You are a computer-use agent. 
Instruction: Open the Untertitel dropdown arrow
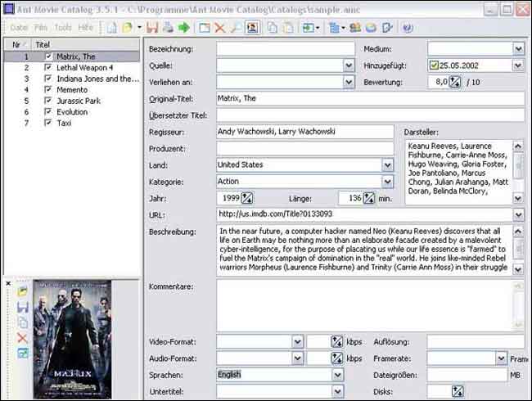(337, 391)
